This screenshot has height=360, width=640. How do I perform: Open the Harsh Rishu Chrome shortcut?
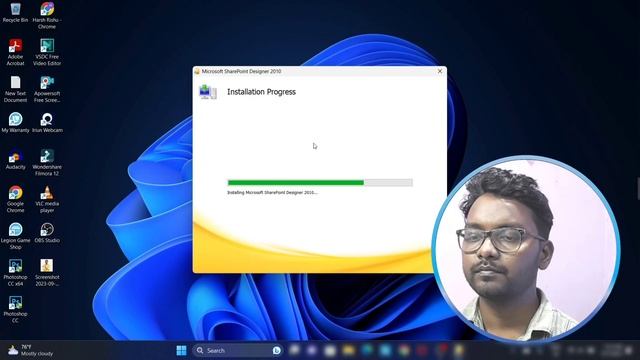(x=47, y=16)
